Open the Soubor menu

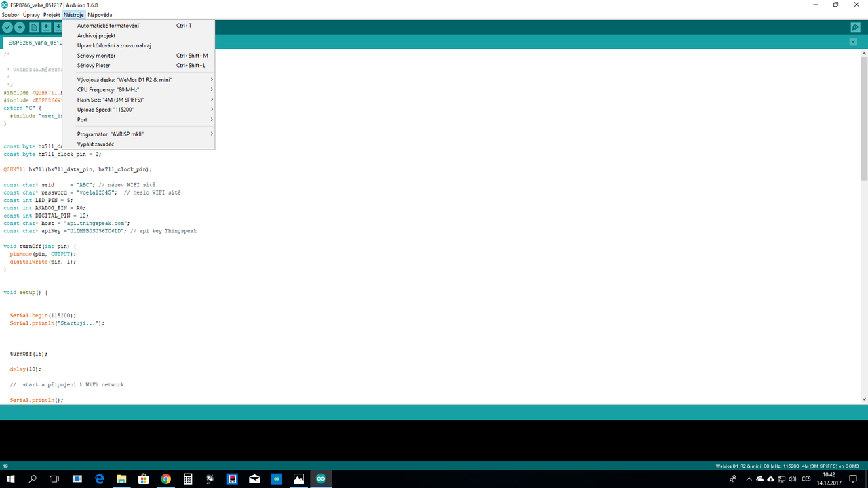(10, 15)
